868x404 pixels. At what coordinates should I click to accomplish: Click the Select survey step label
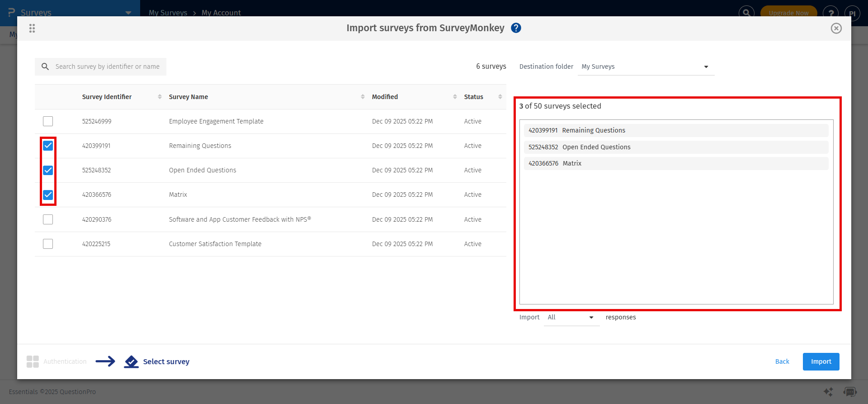point(166,361)
